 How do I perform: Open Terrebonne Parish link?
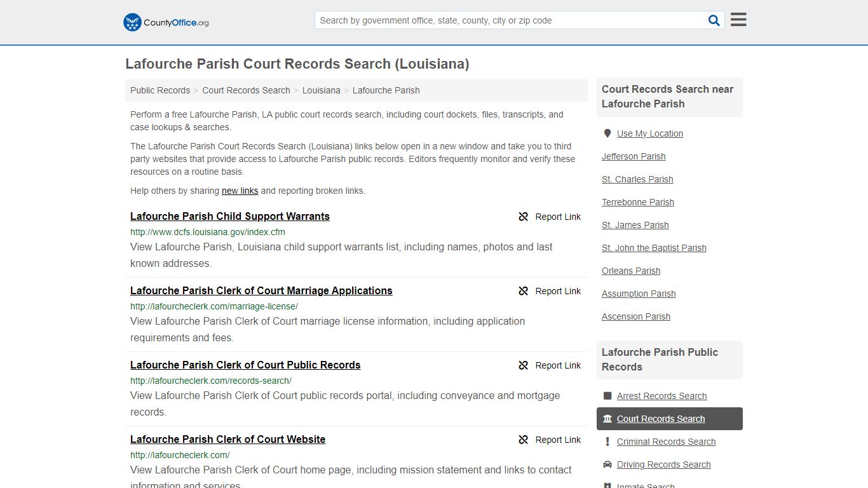pos(638,202)
